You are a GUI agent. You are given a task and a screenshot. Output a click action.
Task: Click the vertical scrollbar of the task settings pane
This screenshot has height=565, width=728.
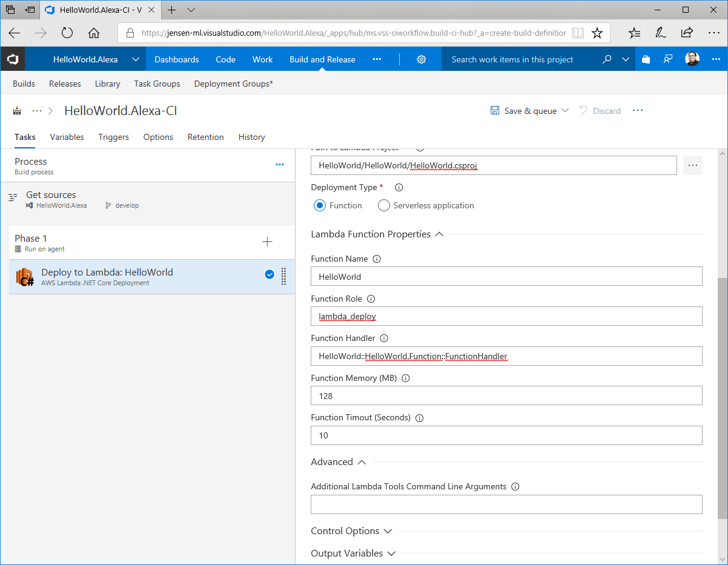coord(721,400)
